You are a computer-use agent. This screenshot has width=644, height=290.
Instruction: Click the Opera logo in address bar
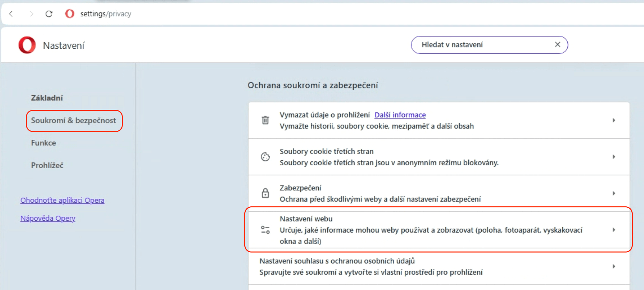70,14
